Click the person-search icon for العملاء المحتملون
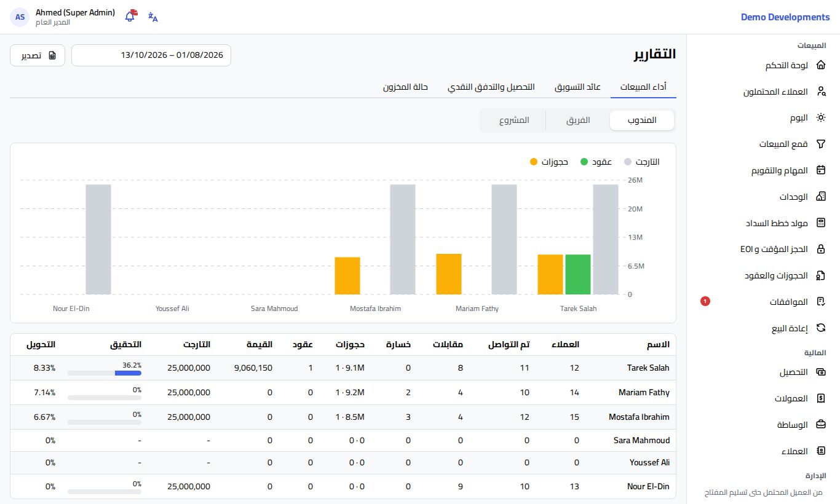 coord(820,92)
